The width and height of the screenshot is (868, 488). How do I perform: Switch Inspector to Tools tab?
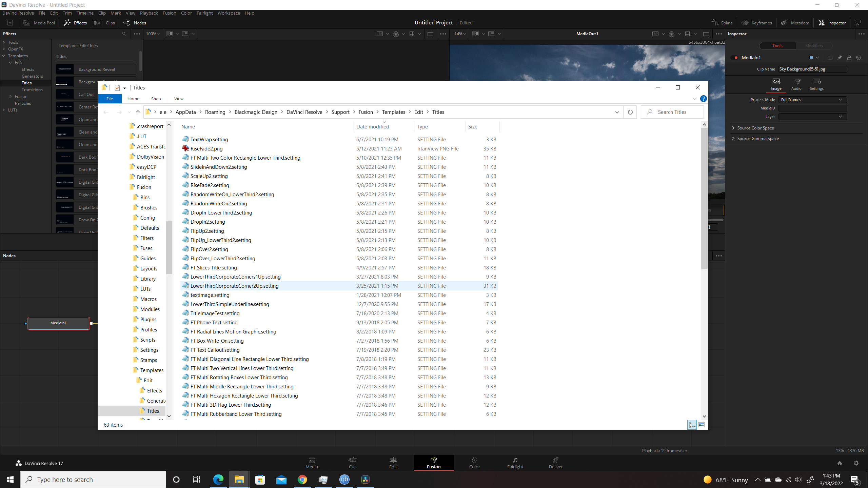click(777, 46)
